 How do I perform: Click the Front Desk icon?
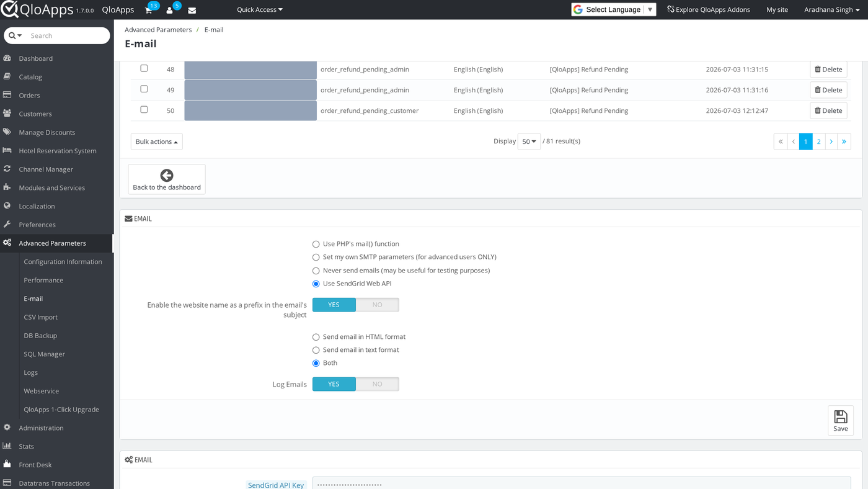tap(7, 464)
